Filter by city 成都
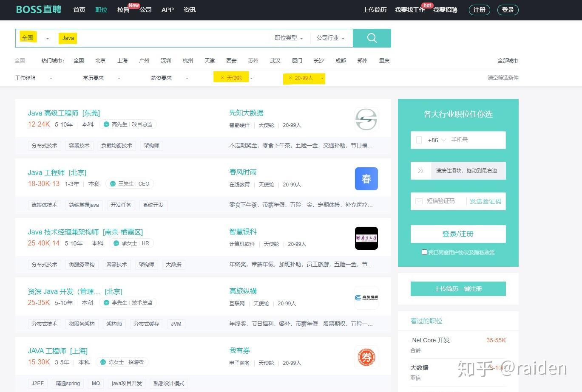 (341, 61)
